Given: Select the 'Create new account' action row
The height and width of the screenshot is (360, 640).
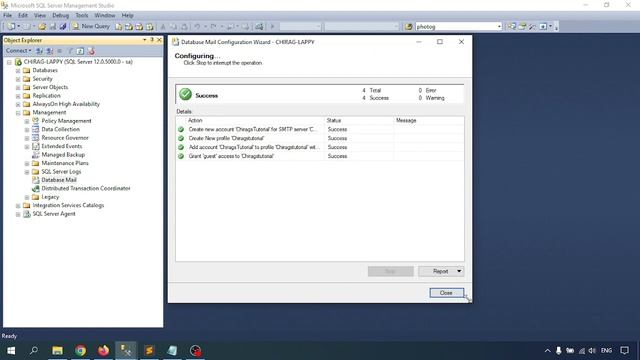Looking at the screenshot, I should pyautogui.click(x=320, y=129).
